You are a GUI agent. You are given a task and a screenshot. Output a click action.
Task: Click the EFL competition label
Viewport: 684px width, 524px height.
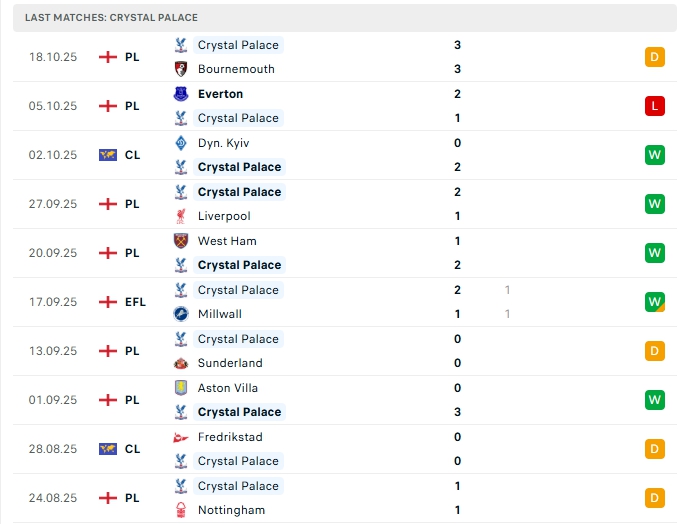click(x=135, y=302)
